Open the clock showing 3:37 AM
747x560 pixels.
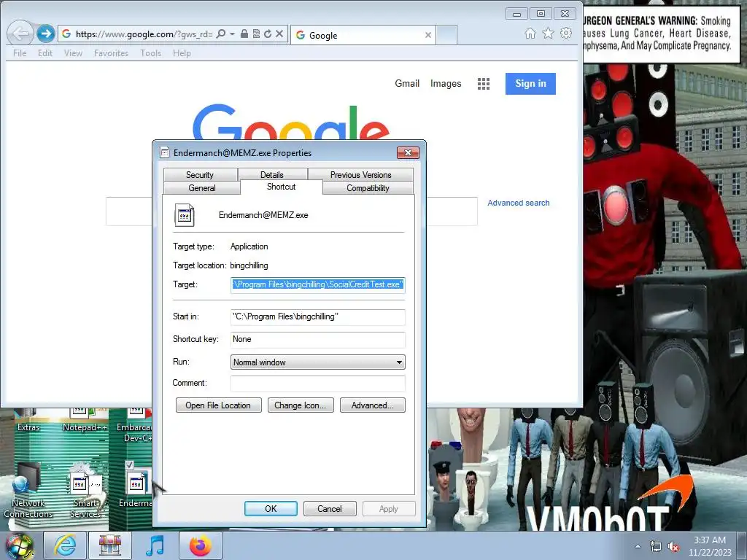710,546
